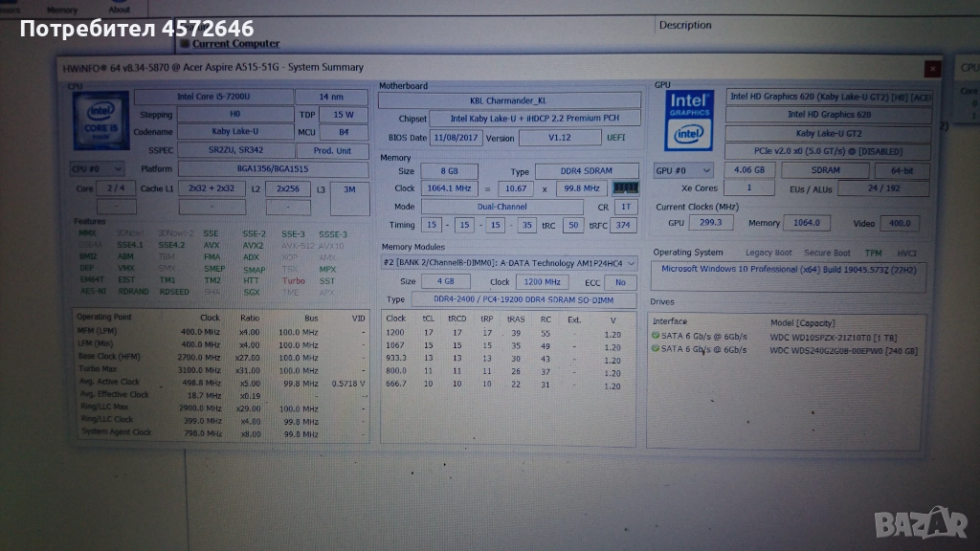The image size is (980, 551).
Task: Select the 1200 clock row in memory timings table
Action: click(395, 332)
